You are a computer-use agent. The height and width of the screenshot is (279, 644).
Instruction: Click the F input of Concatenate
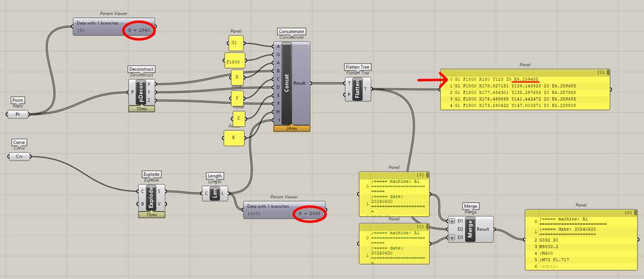[278, 103]
